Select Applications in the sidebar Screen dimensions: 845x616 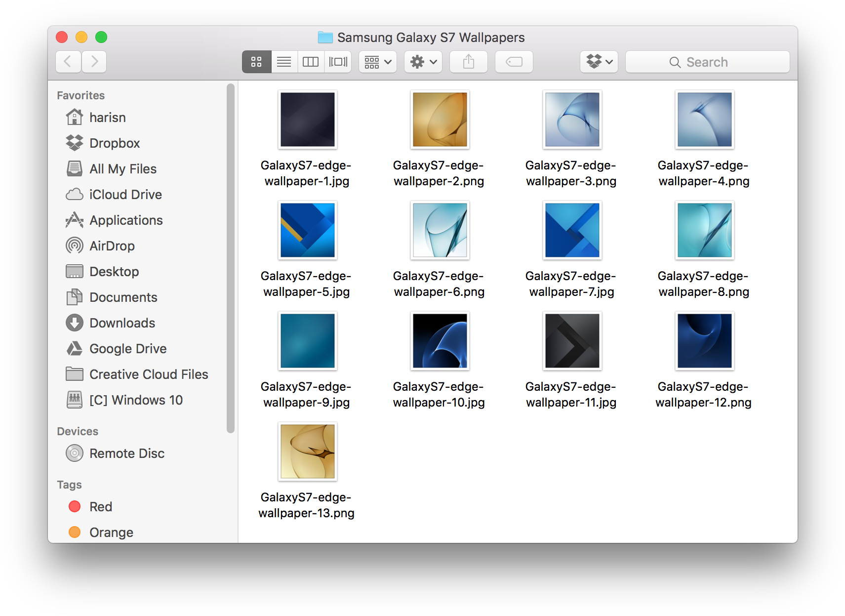(x=126, y=220)
